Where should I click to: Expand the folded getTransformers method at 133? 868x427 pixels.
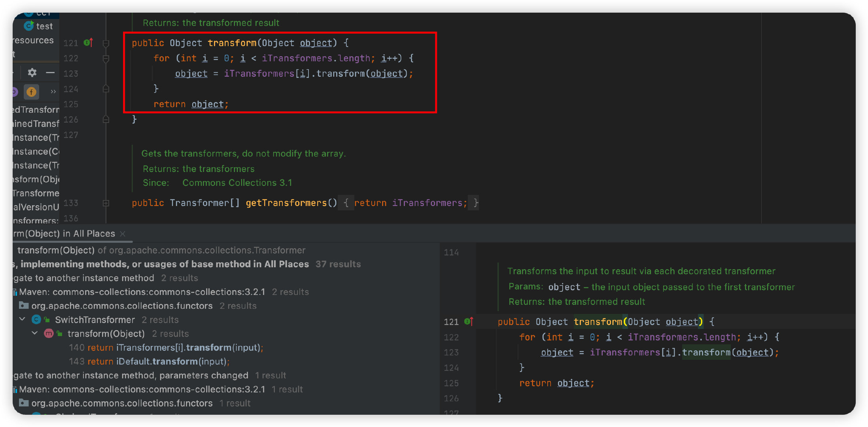click(106, 203)
